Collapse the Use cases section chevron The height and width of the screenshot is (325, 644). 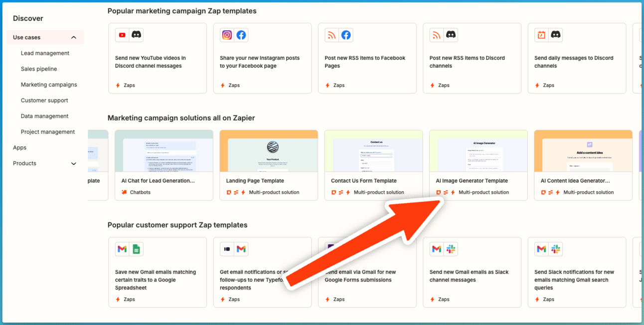tap(74, 37)
